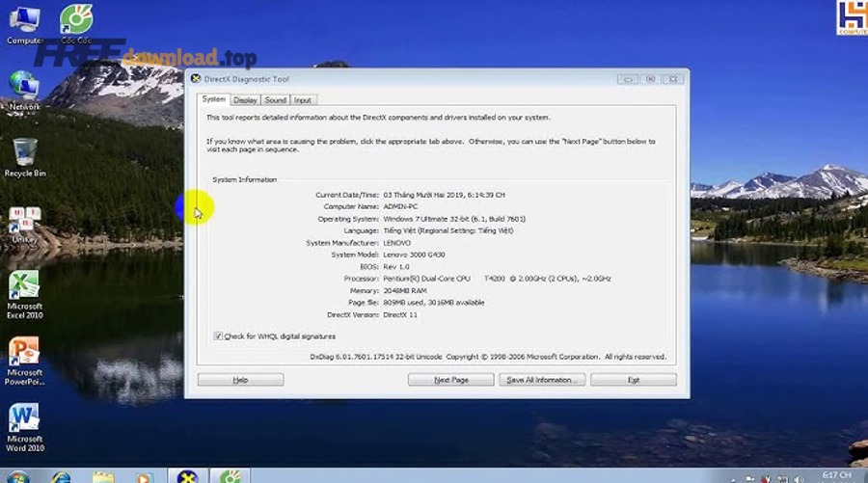
Task: Click the DirectX title bar icon
Action: point(196,78)
